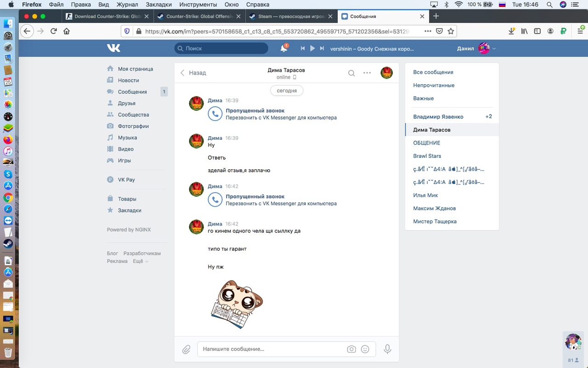Open the Владимир Язвенко conversation
The height and width of the screenshot is (368, 588).
tap(438, 116)
